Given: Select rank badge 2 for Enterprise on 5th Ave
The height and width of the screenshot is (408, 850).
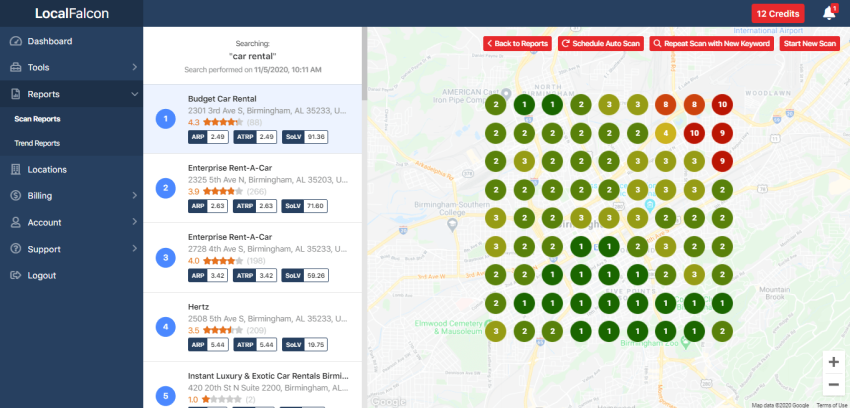Looking at the screenshot, I should click(x=165, y=188).
